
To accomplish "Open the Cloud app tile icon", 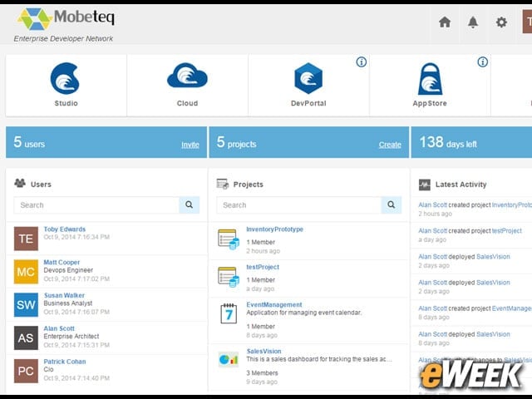I will [x=187, y=76].
